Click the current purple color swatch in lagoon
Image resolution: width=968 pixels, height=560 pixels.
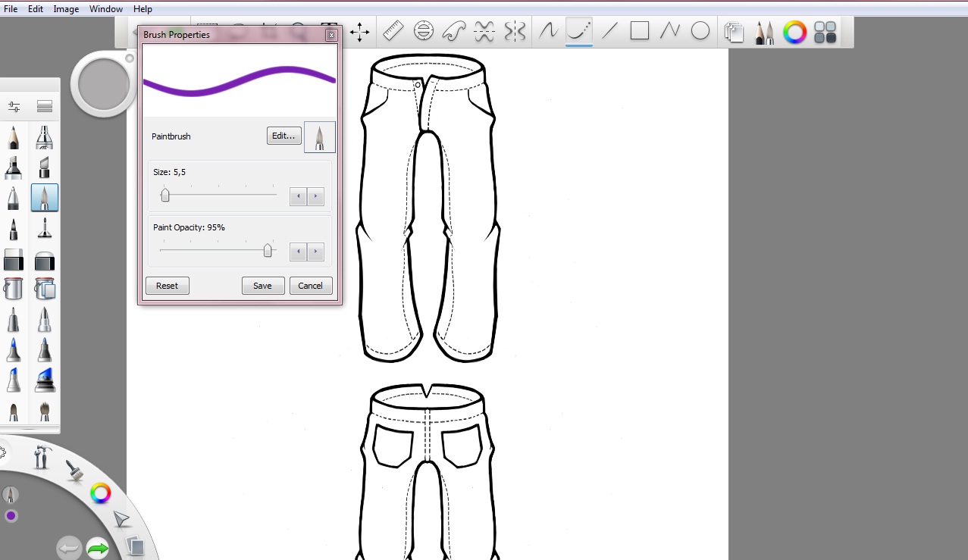pos(11,516)
